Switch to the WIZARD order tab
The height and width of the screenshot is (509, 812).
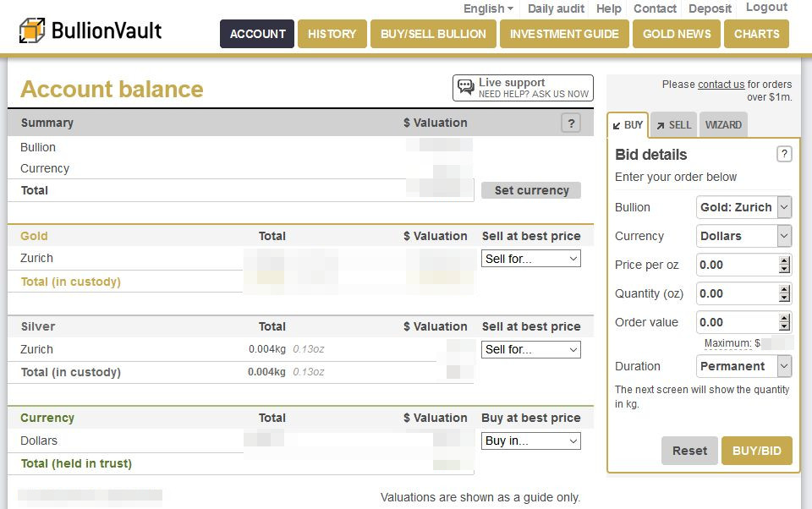pyautogui.click(x=723, y=125)
